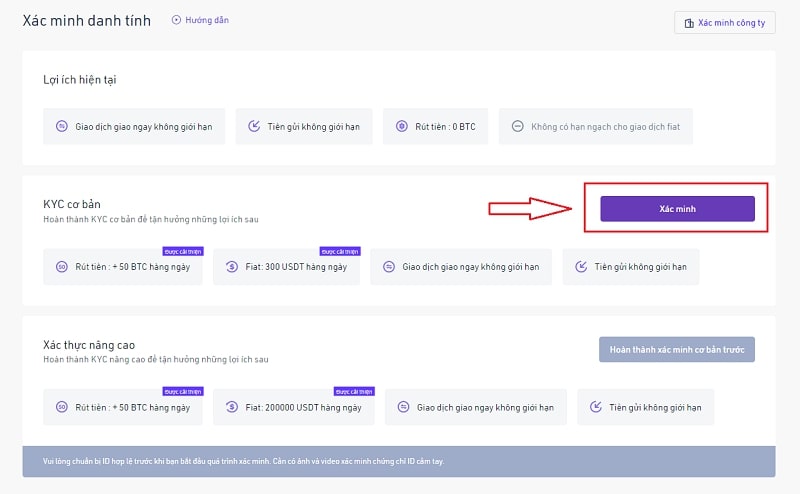Click the ID card icon in Xác minh công ty
Image resolution: width=800 pixels, height=494 pixels.
687,22
